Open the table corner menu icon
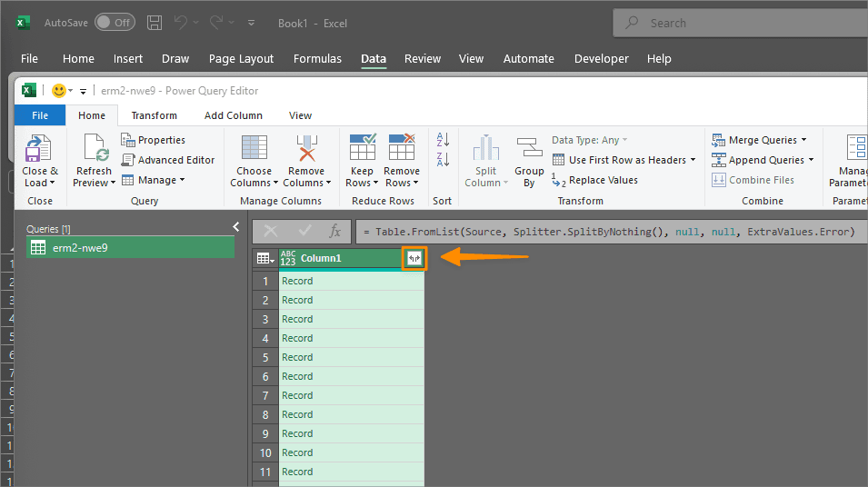This screenshot has height=487, width=868. click(x=265, y=258)
